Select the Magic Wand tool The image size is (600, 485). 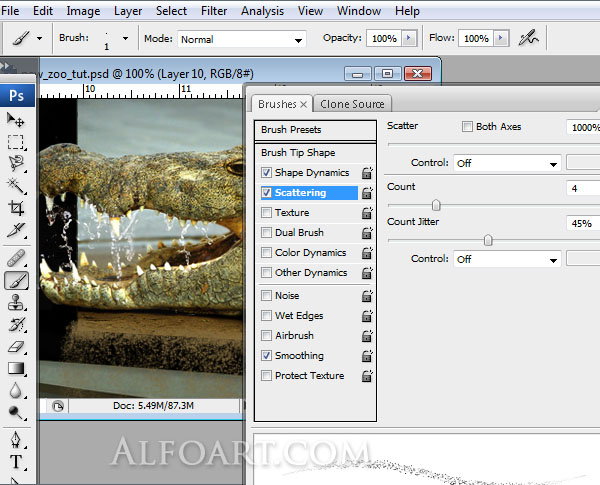16,186
